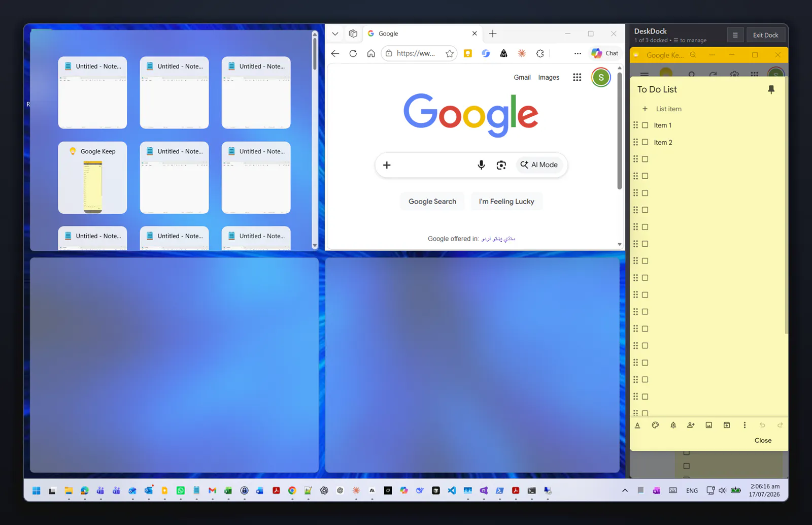Viewport: 812px width, 525px height.
Task: Click the zoom-out magnifier in Keep title bar
Action: 693,55
